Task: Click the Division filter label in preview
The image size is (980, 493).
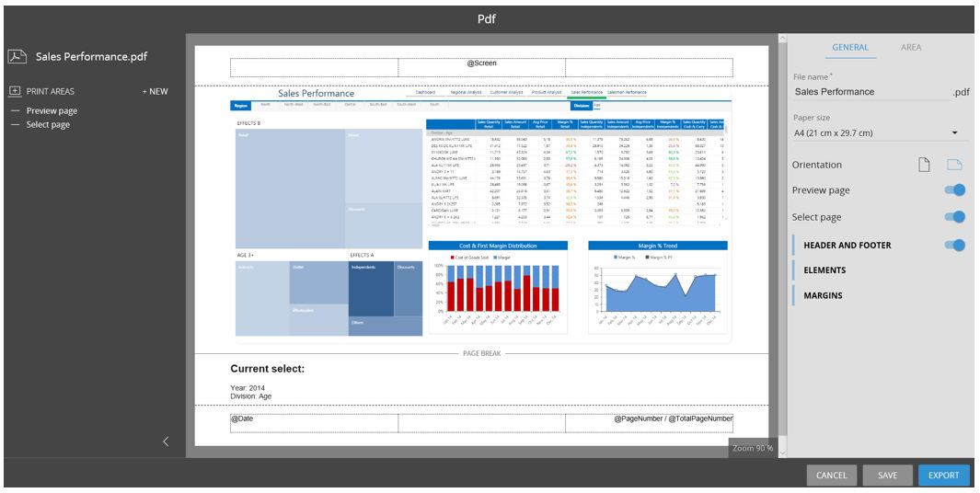Action: (582, 105)
